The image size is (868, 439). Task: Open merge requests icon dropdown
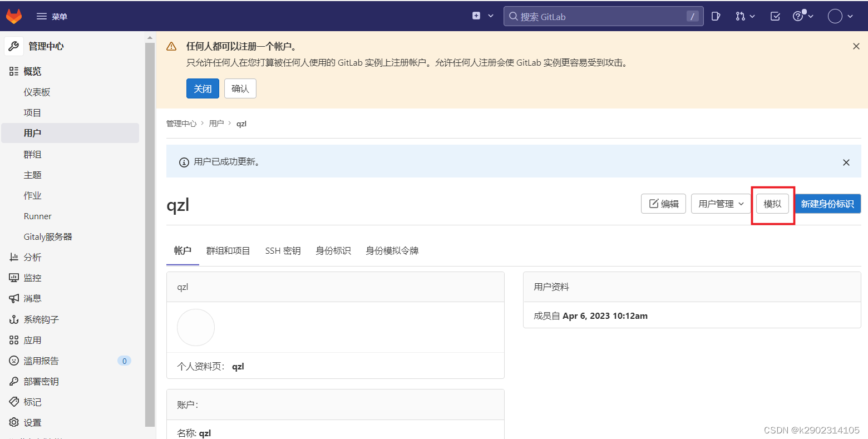coord(745,16)
